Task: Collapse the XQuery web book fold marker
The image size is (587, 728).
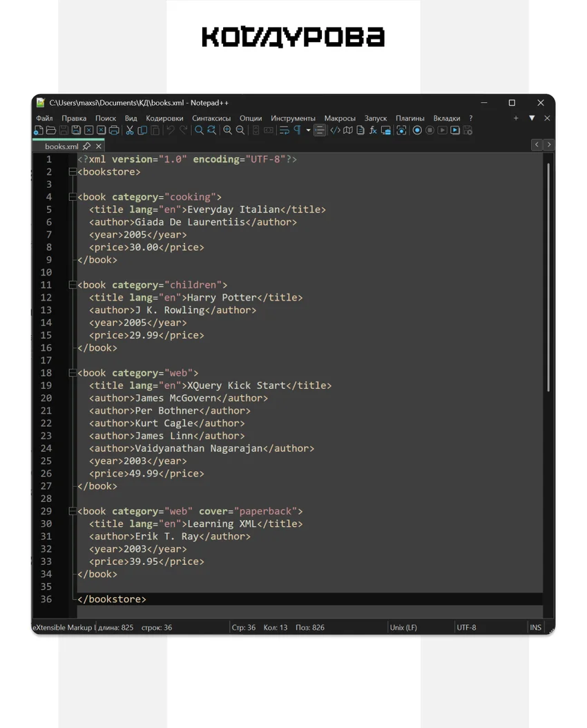Action: 73,373
